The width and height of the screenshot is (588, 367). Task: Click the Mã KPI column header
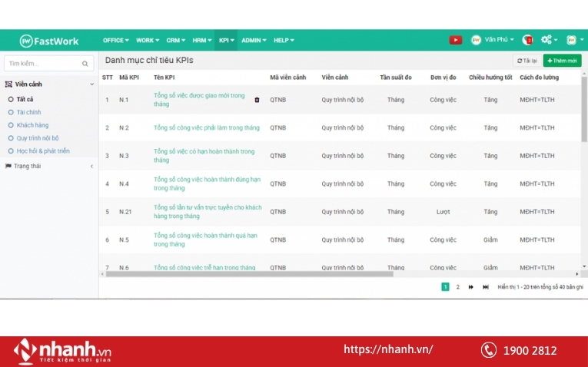tap(129, 78)
